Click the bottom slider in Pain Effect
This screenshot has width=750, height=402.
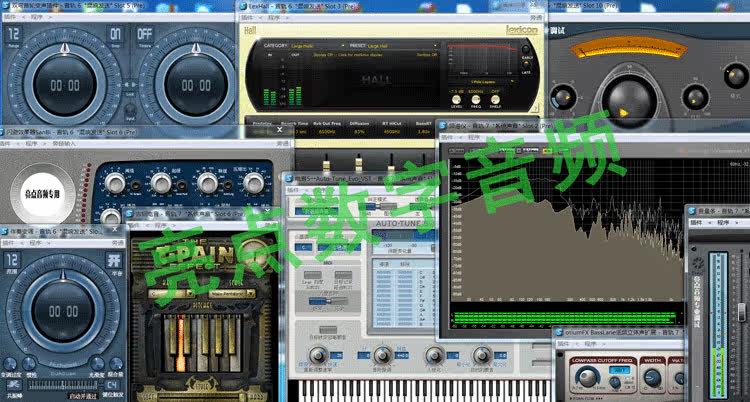(x=201, y=396)
